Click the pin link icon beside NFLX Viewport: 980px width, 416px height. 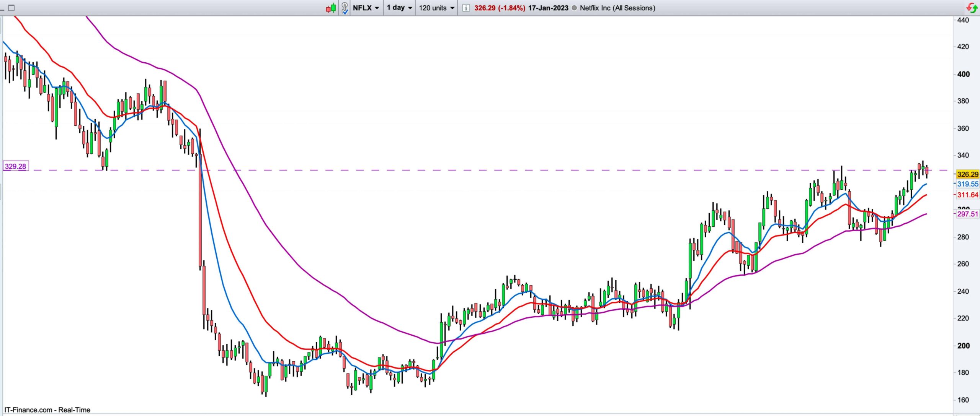(x=345, y=8)
